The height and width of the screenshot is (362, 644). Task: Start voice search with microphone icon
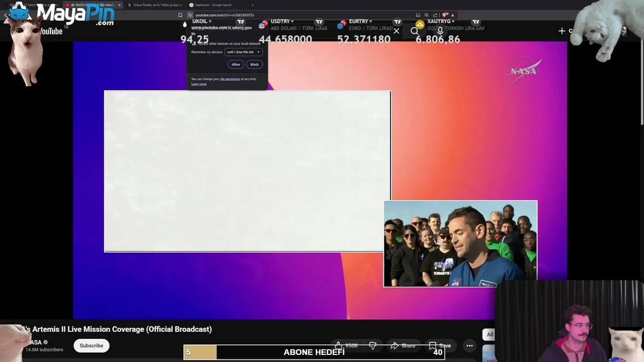pyautogui.click(x=440, y=31)
